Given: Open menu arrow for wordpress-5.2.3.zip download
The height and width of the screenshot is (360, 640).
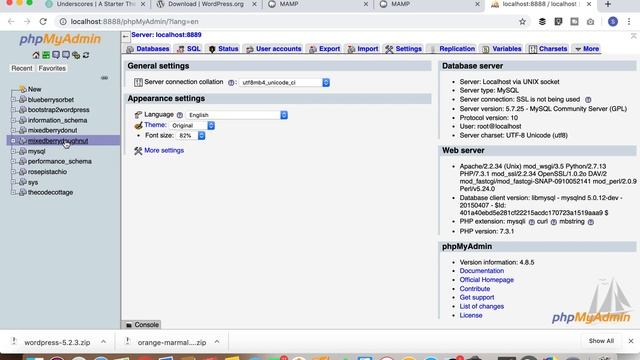Looking at the screenshot, I should click(x=104, y=342).
